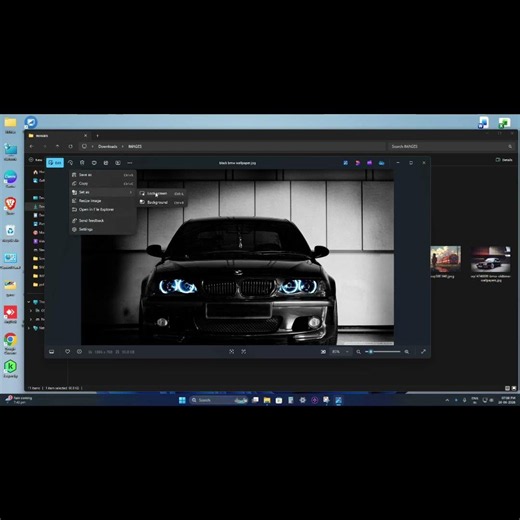Open File Explorer from the taskbar

pyautogui.click(x=267, y=400)
